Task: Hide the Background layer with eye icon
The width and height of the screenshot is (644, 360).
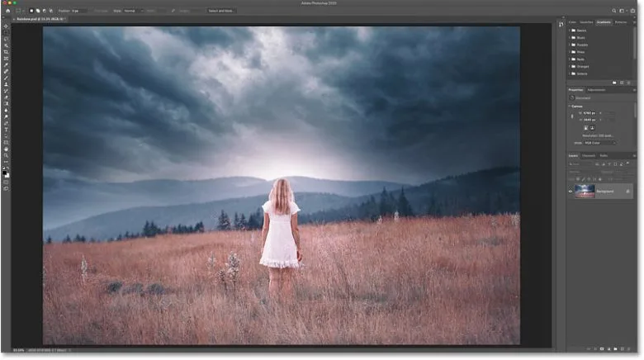Action: [x=570, y=191]
